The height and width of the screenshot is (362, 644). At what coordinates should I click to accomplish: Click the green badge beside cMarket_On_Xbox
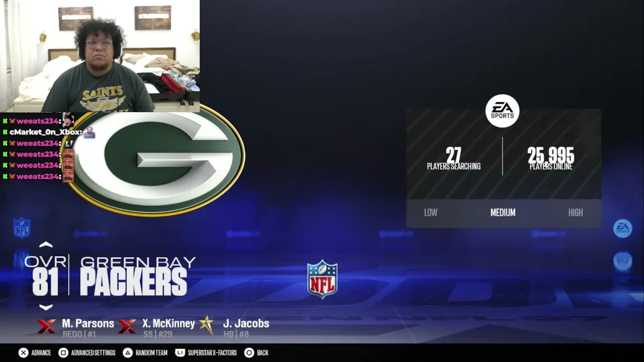(x=5, y=132)
